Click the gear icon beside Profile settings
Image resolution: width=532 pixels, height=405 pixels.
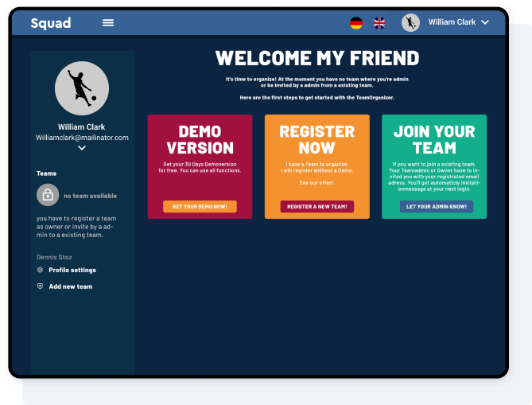[x=41, y=270]
